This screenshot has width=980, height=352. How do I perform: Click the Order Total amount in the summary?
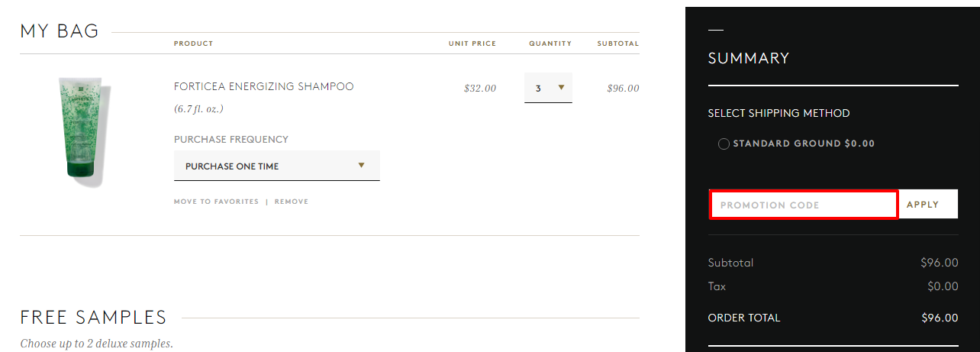pyautogui.click(x=940, y=318)
